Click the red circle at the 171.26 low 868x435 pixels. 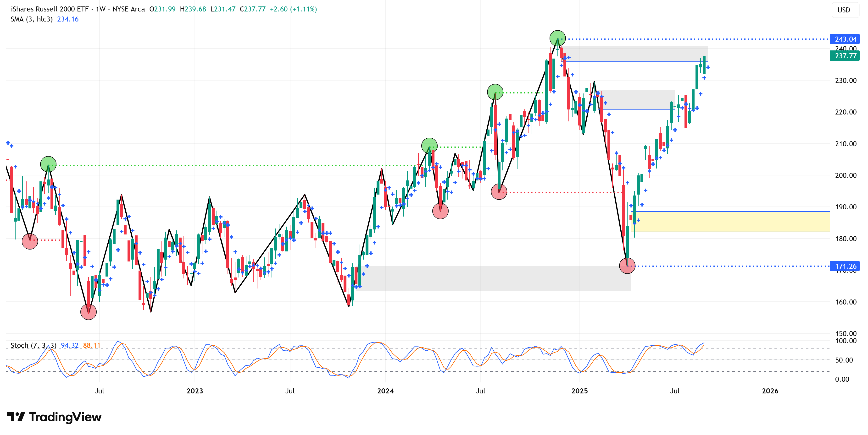[x=627, y=266]
